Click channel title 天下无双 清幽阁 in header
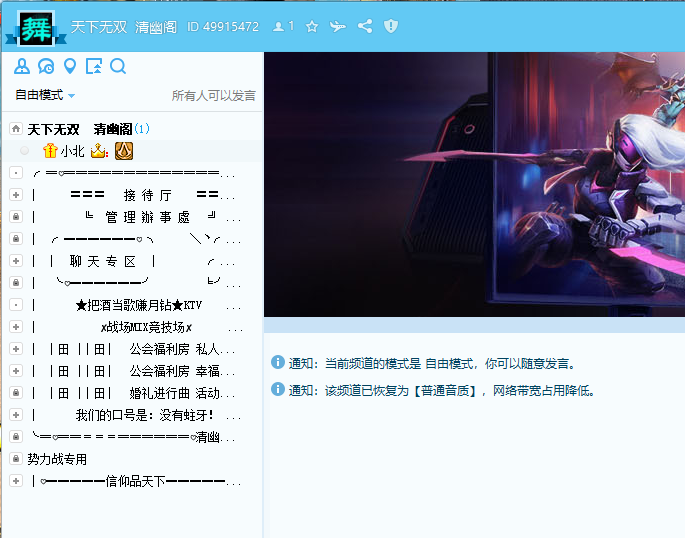Screen dimensions: 685x538 click(124, 27)
